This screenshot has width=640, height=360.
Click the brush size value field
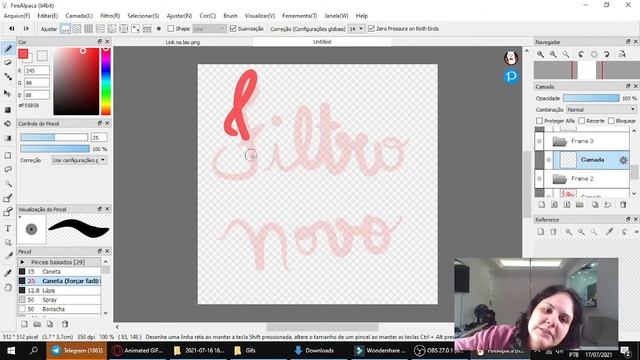(x=99, y=138)
